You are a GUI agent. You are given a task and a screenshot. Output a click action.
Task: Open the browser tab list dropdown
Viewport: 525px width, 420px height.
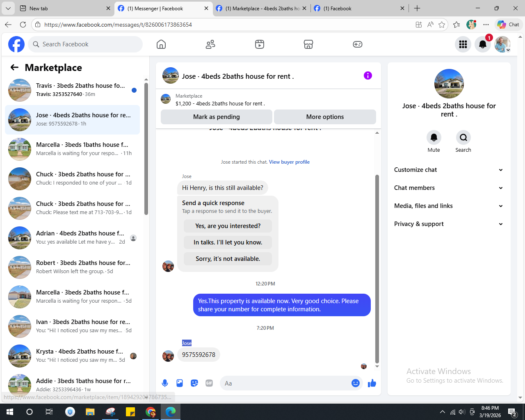point(8,8)
